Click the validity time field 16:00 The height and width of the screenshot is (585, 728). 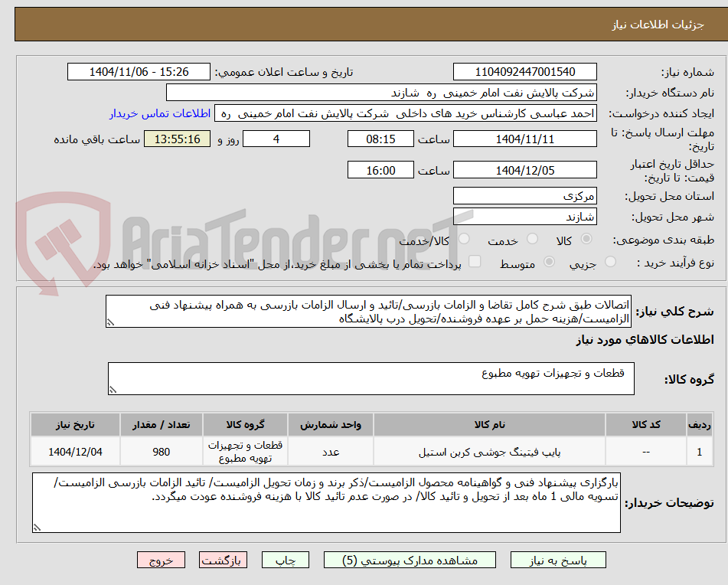click(x=380, y=170)
